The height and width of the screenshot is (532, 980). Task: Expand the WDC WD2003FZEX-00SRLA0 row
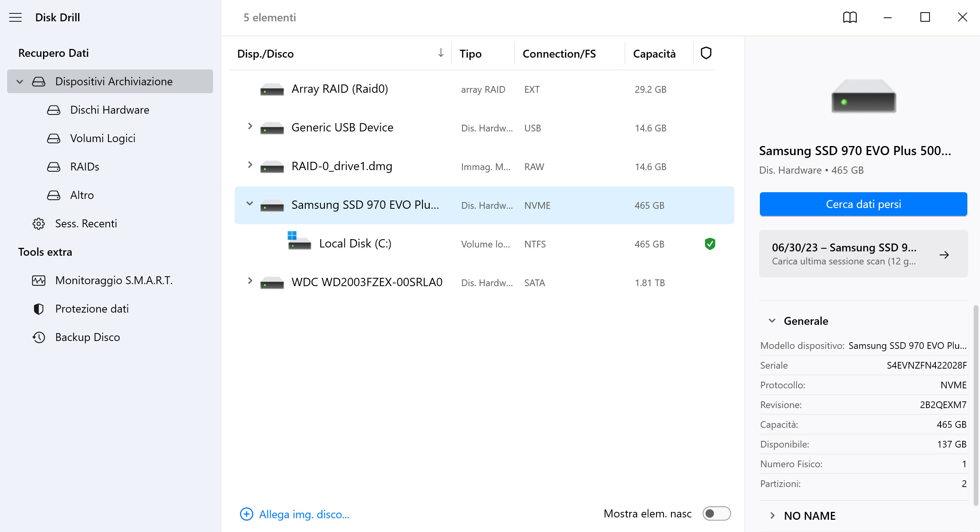pos(250,281)
